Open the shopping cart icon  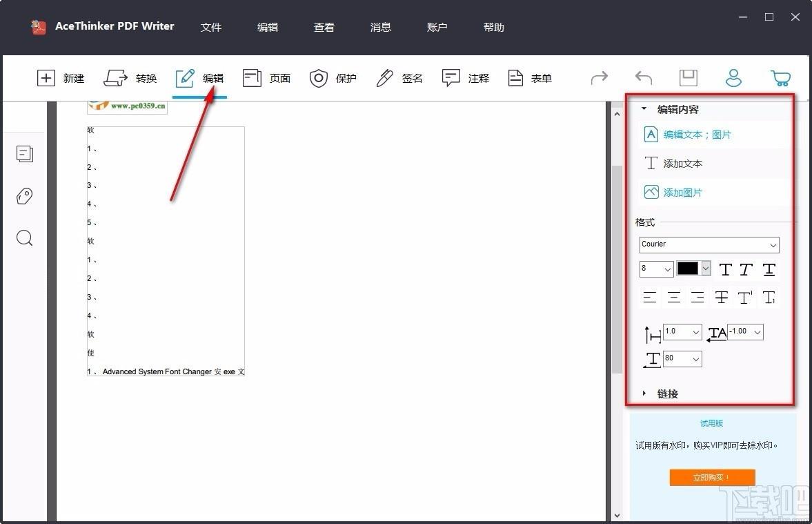coord(780,78)
